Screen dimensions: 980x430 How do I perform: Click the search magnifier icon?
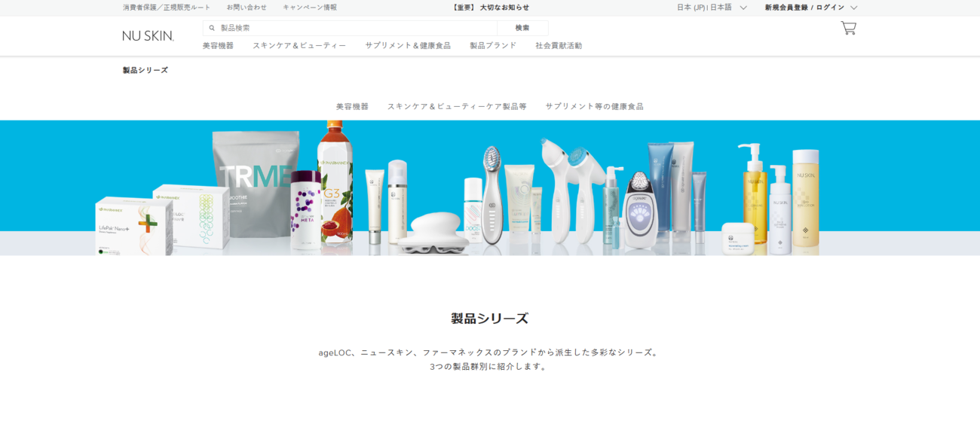[212, 28]
